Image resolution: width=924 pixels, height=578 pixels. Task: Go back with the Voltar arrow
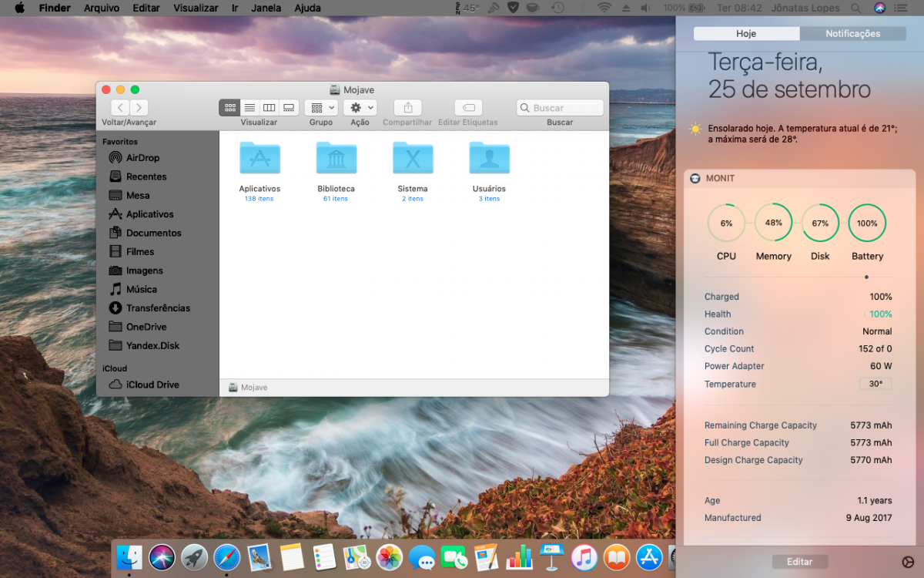(x=120, y=108)
